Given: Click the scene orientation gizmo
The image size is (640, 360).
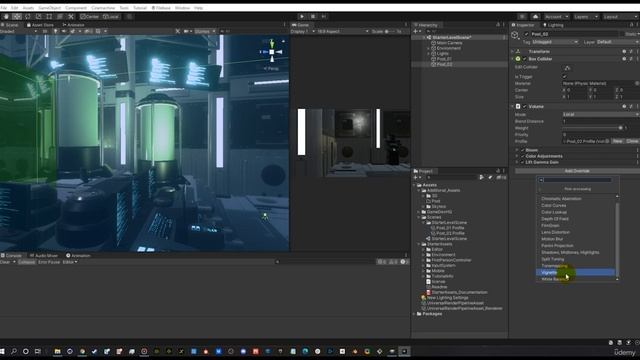Looking at the screenshot, I should [272, 52].
